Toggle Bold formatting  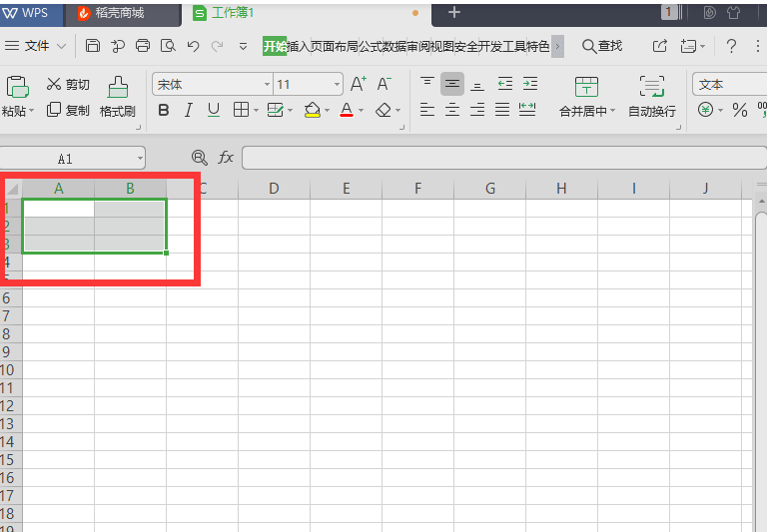(x=164, y=111)
